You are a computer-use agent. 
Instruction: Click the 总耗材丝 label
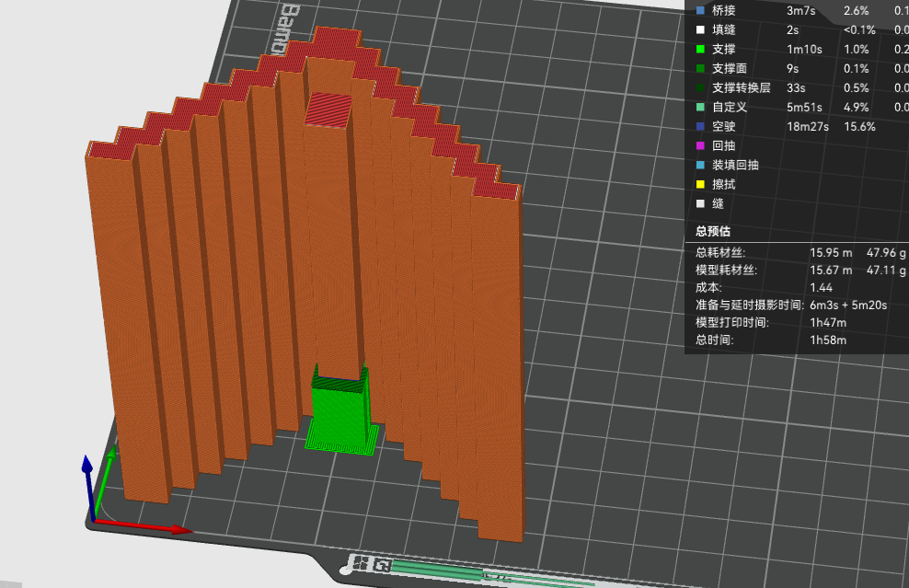tap(720, 252)
